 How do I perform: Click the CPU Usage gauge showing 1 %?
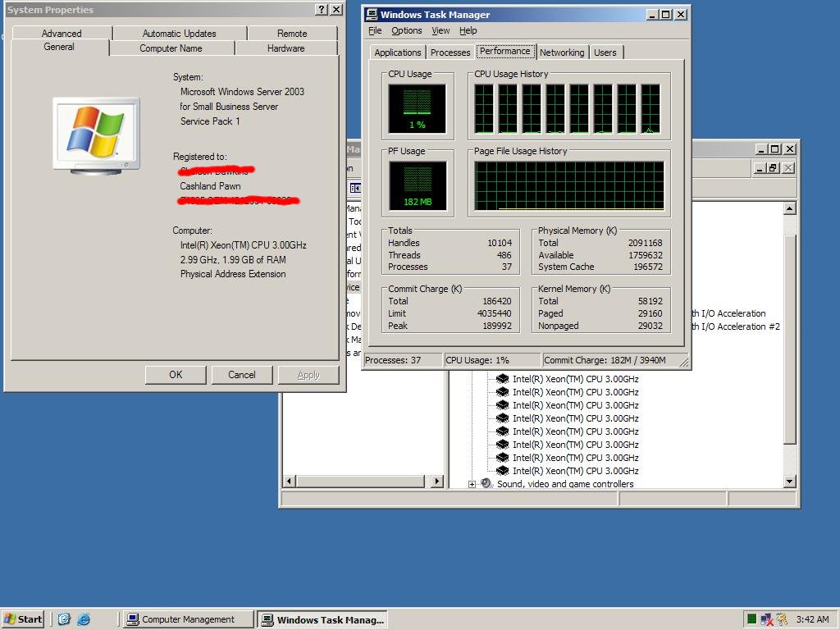417,108
